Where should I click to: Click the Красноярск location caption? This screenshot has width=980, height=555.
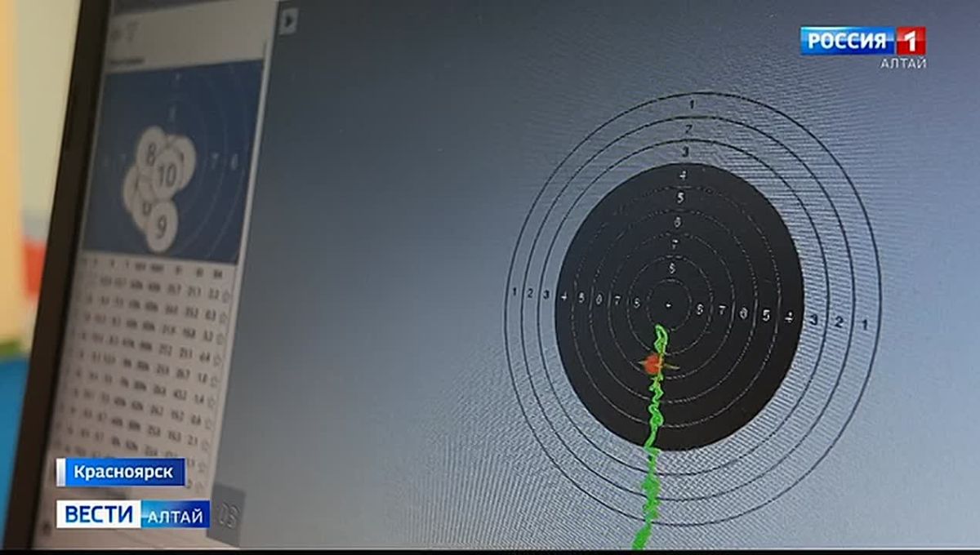[x=121, y=472]
